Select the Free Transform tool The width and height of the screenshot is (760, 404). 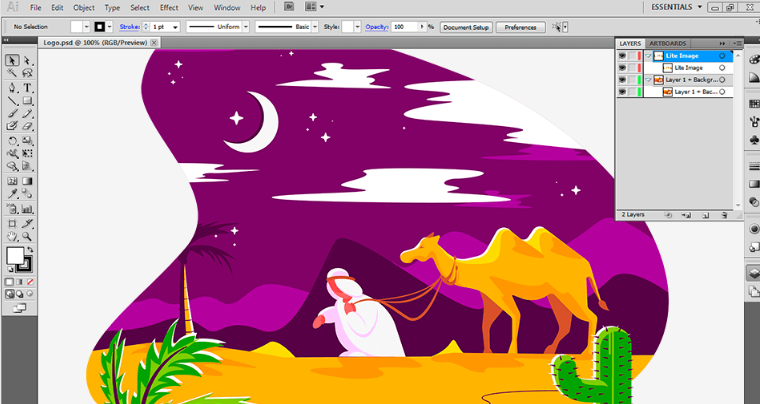coord(27,154)
